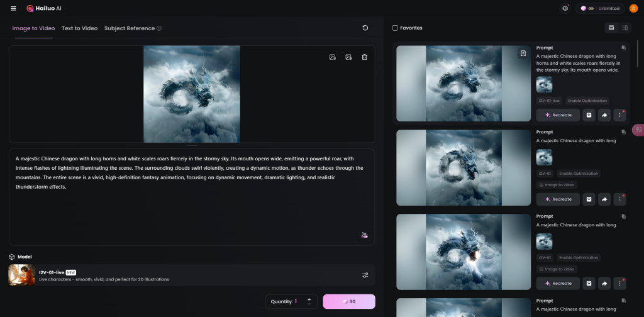Click the results panel vertical scrollbar
The image size is (644, 317).
point(638,53)
